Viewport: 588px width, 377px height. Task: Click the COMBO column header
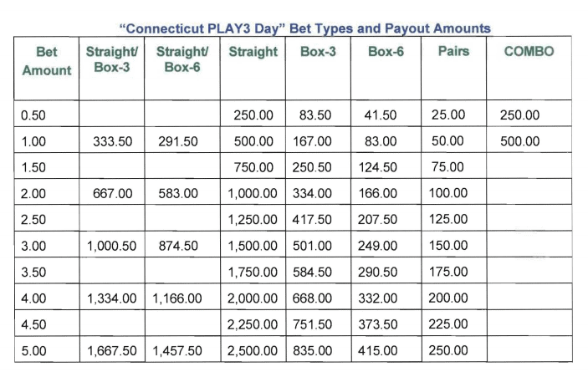529,51
